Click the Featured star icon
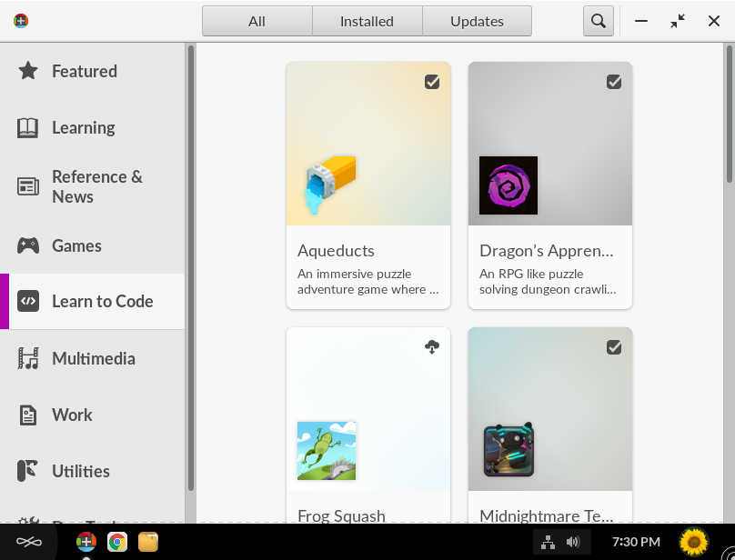This screenshot has width=735, height=560. click(28, 71)
